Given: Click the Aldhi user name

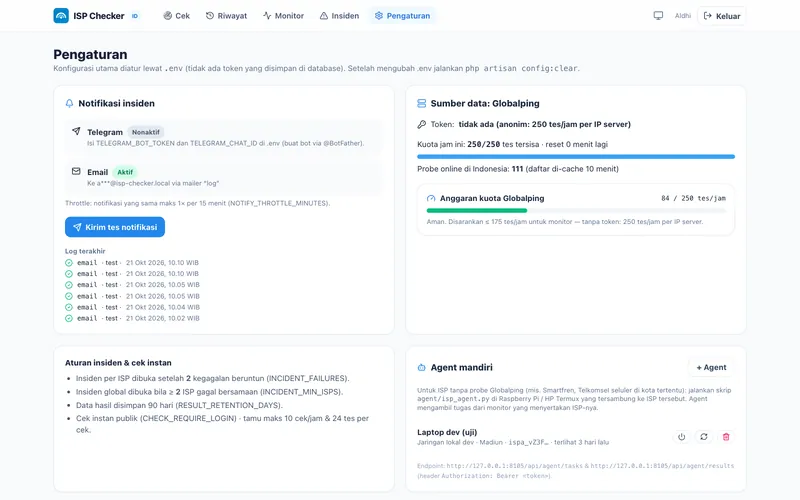Looking at the screenshot, I should [x=683, y=16].
